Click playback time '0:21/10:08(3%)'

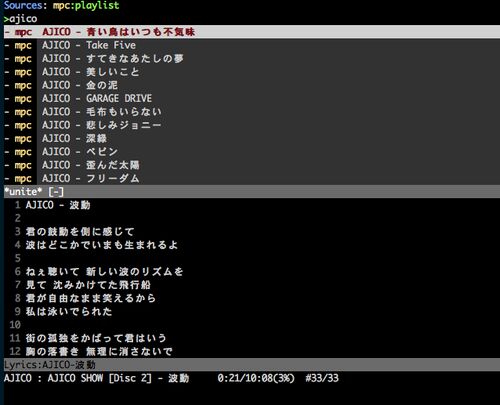point(256,378)
